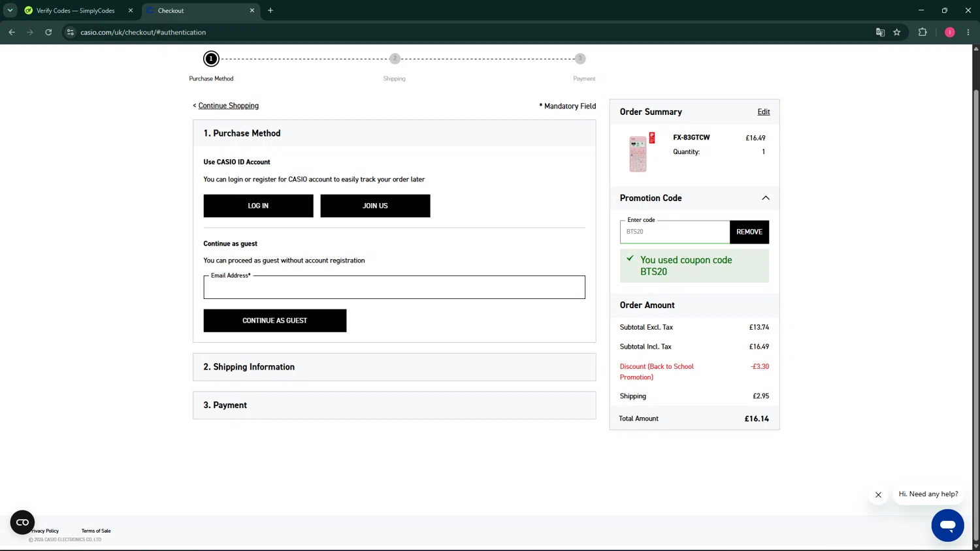980x551 pixels.
Task: Collapse the Promotion Code section chevron
Action: (766, 198)
